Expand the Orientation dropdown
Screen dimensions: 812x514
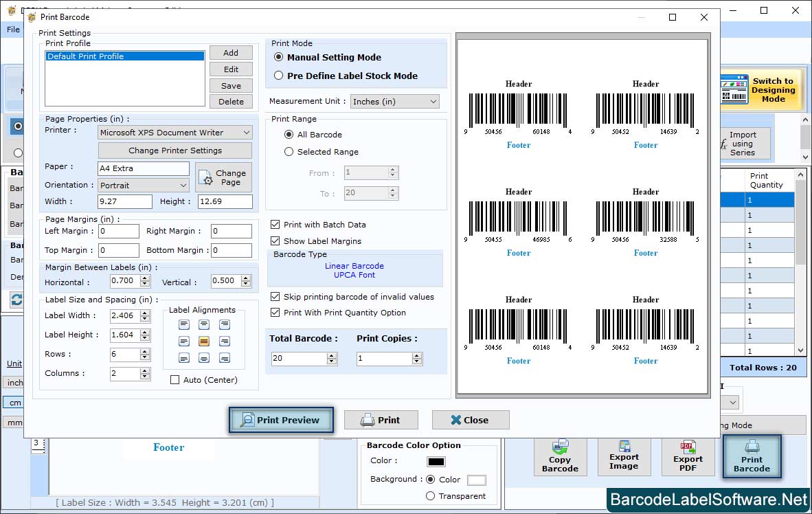pos(144,186)
